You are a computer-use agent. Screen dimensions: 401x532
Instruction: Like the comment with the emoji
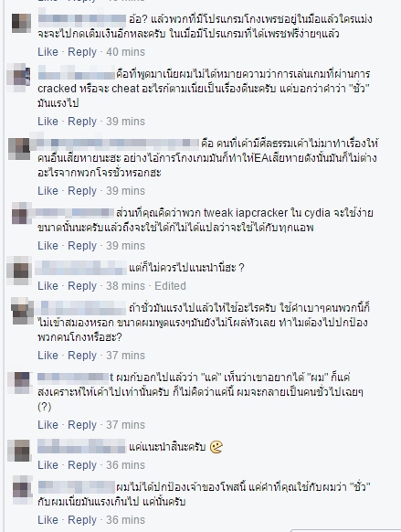point(47,465)
